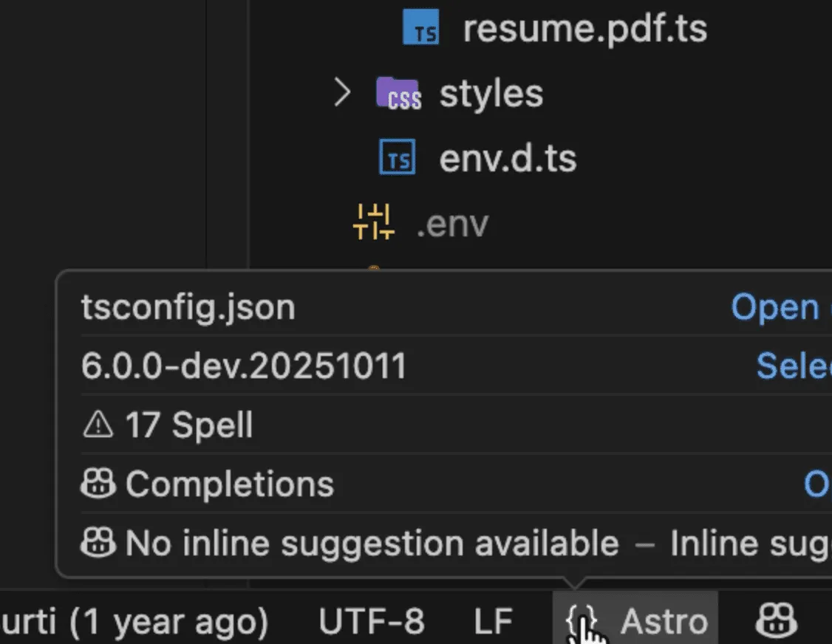Open the UTF-8 encoding selector
832x644 pixels.
[371, 623]
